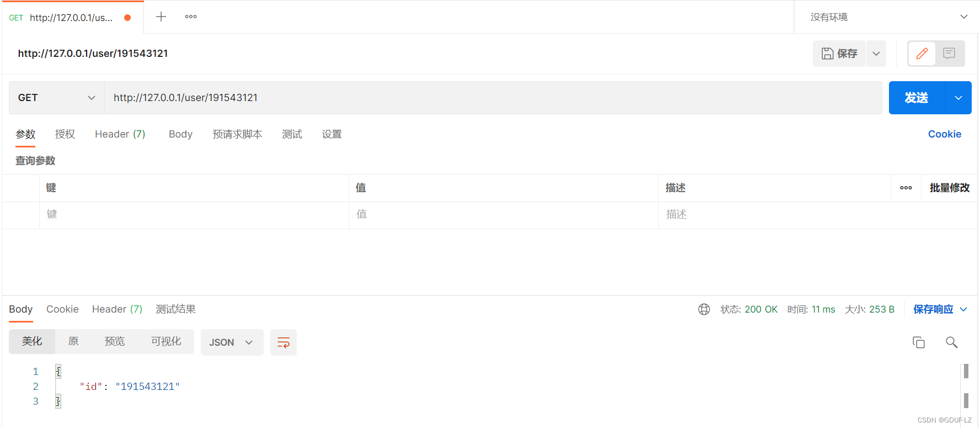Select the 可视化 visualize view

click(166, 342)
